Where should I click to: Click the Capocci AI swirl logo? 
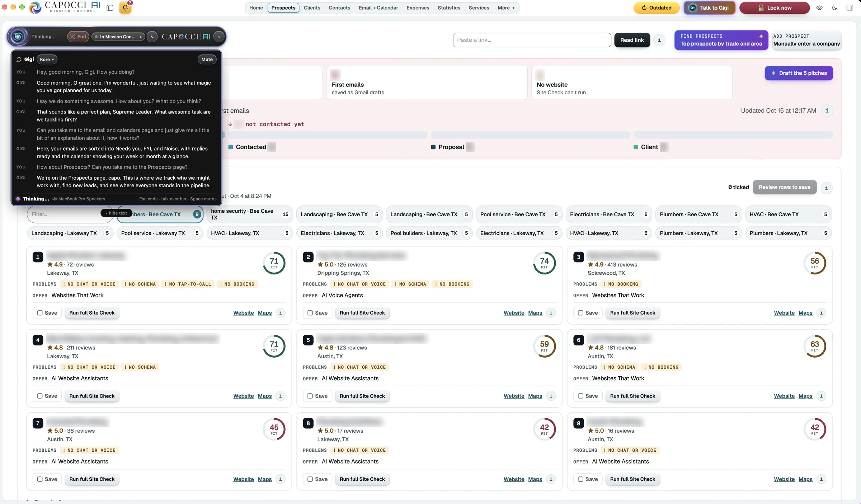pyautogui.click(x=35, y=8)
